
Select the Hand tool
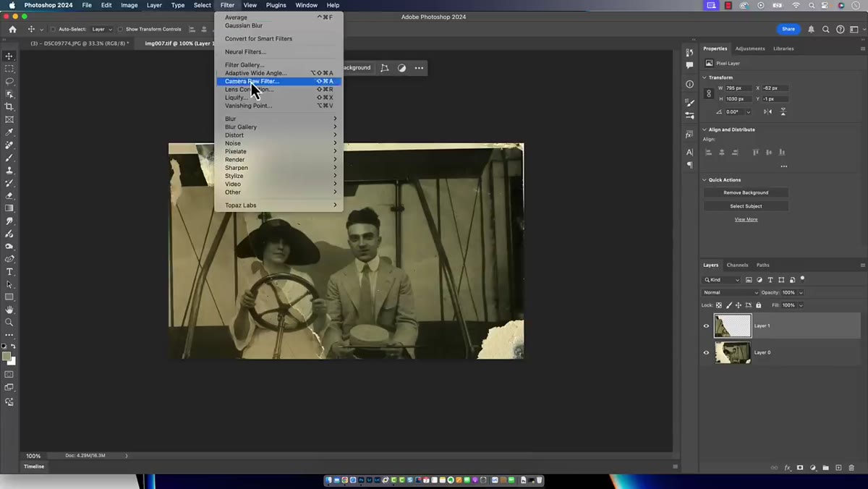point(9,310)
